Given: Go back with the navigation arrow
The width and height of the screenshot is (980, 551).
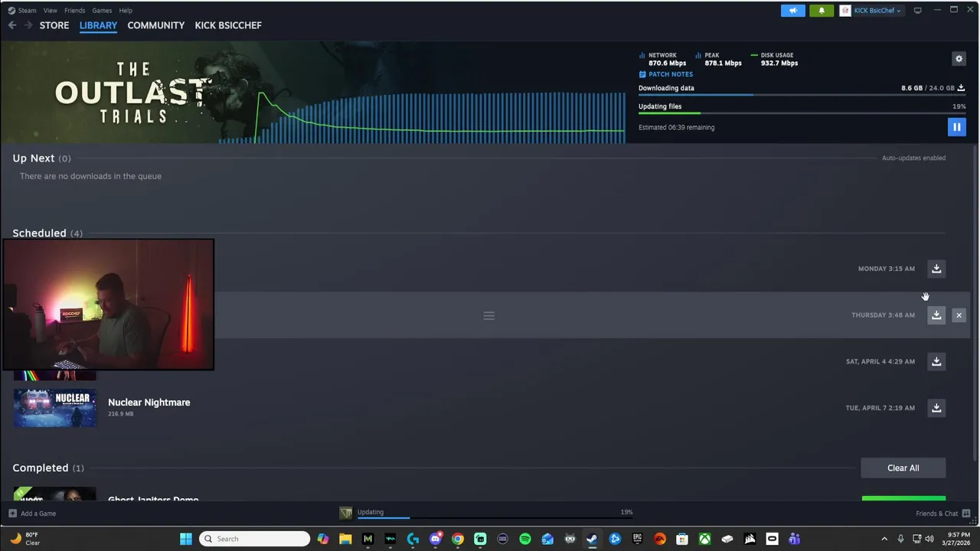Looking at the screenshot, I should click(x=12, y=25).
